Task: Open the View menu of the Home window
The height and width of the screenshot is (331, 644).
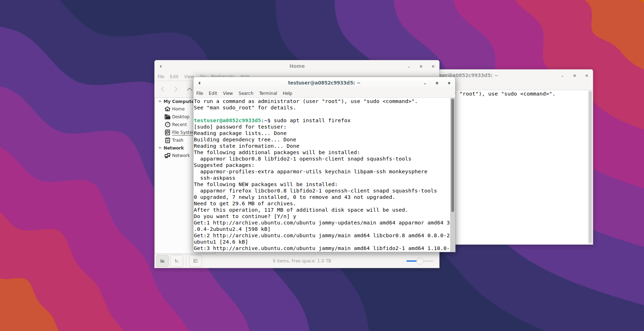Action: pyautogui.click(x=189, y=77)
